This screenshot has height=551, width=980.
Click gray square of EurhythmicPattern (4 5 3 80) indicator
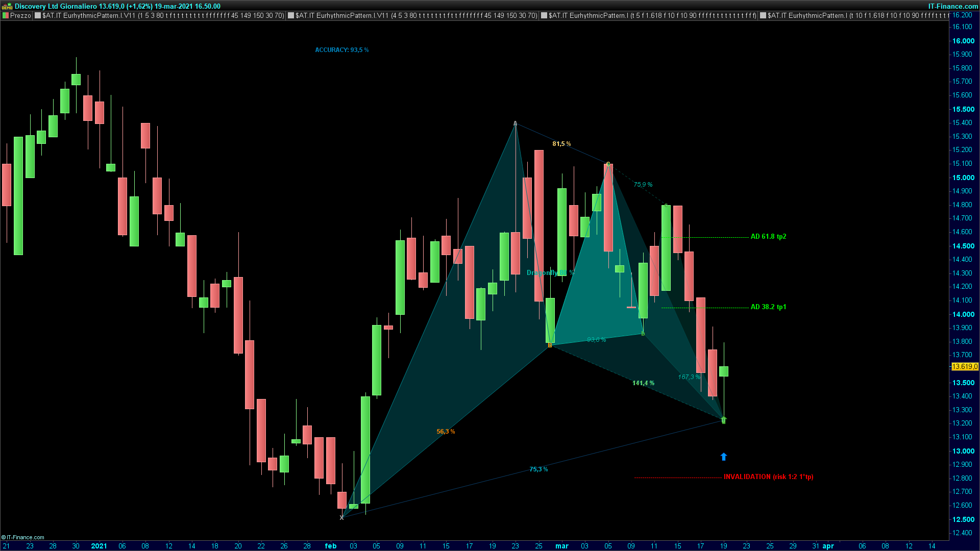291,16
